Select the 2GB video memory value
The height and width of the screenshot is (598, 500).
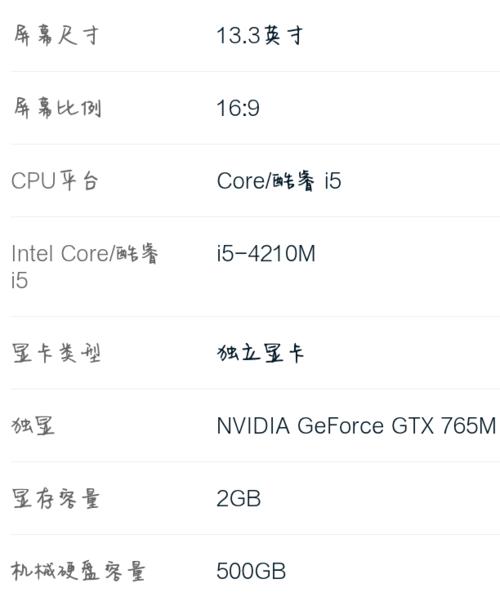[x=239, y=498]
